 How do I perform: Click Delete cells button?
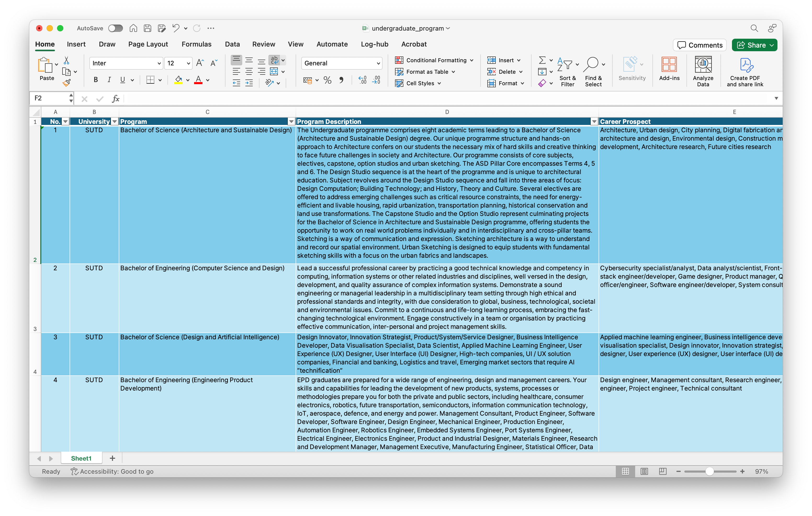[x=505, y=72]
